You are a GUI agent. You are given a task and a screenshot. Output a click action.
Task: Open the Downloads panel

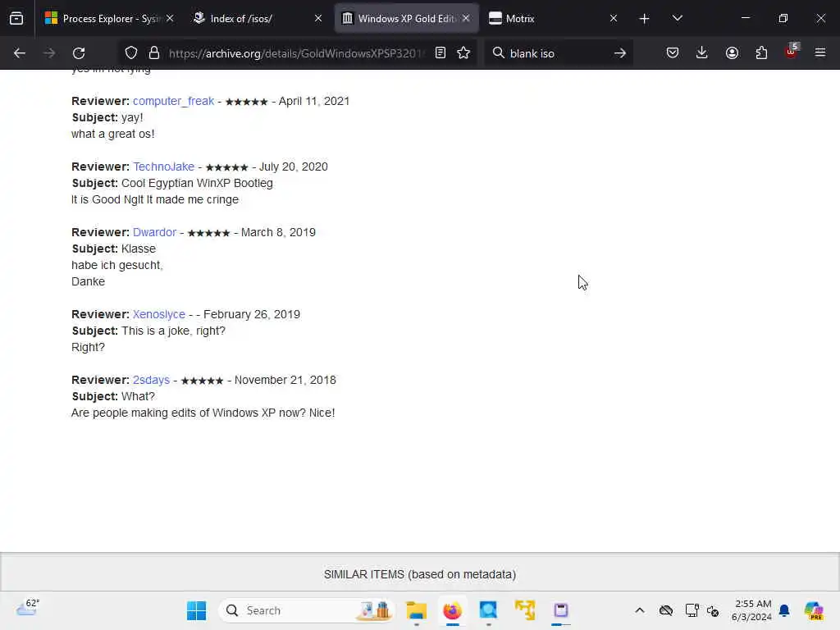(702, 53)
